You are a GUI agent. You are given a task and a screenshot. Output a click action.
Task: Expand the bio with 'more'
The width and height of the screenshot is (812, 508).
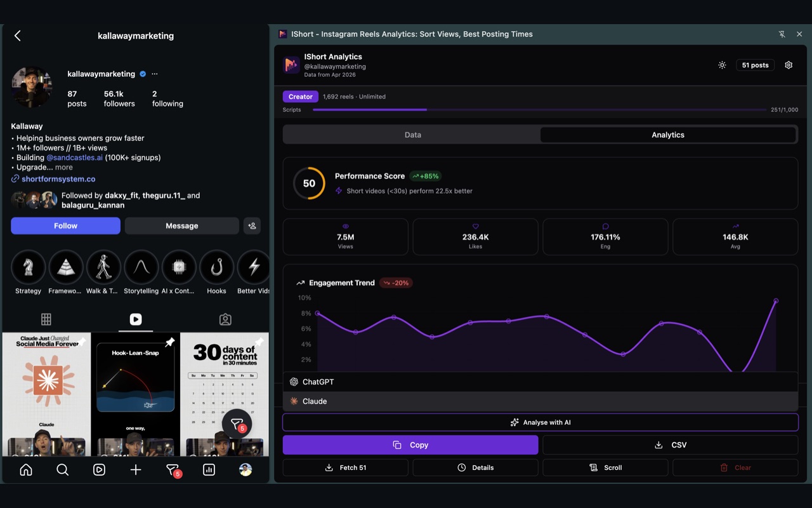64,168
